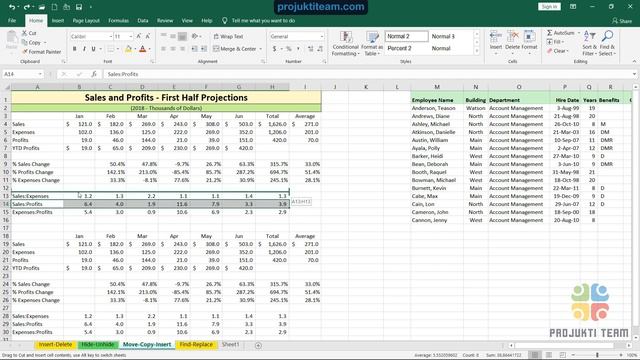Click the Redo icon in title bar
Image resolution: width=640 pixels, height=360 pixels.
27,7
